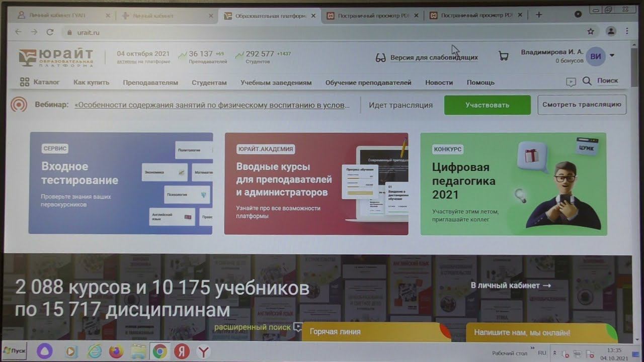The height and width of the screenshot is (362, 644).
Task: Click the browser forward arrow
Action: coord(34,32)
